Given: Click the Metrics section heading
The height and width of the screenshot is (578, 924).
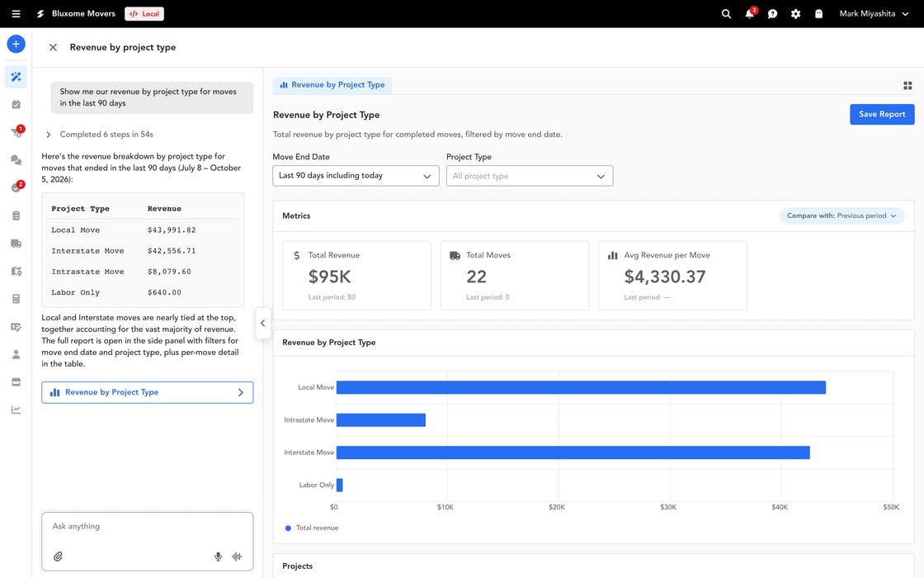Looking at the screenshot, I should (296, 216).
